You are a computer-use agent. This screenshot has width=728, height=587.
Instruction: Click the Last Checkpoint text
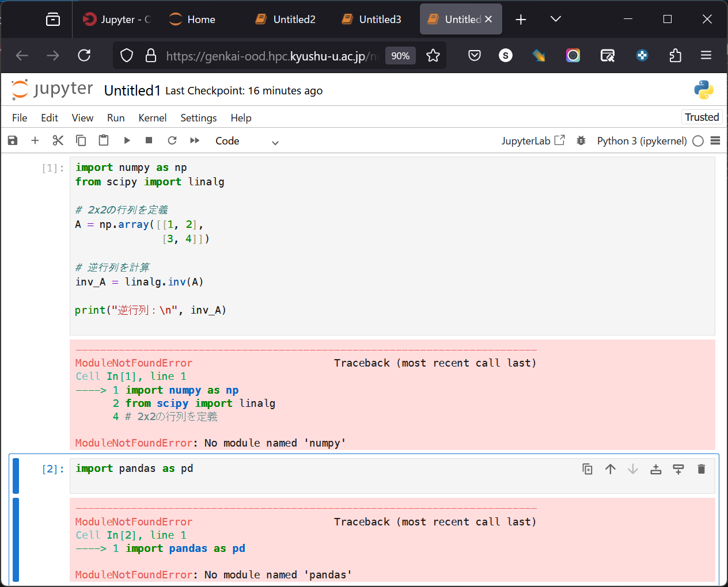point(244,90)
